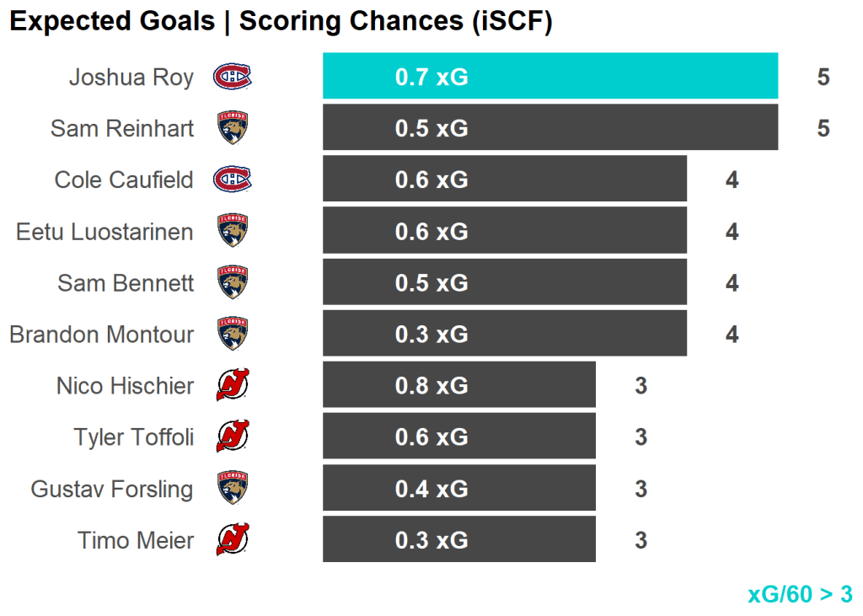Click the Brandon Montour player name
This screenshot has width=863, height=616.
pyautogui.click(x=102, y=335)
